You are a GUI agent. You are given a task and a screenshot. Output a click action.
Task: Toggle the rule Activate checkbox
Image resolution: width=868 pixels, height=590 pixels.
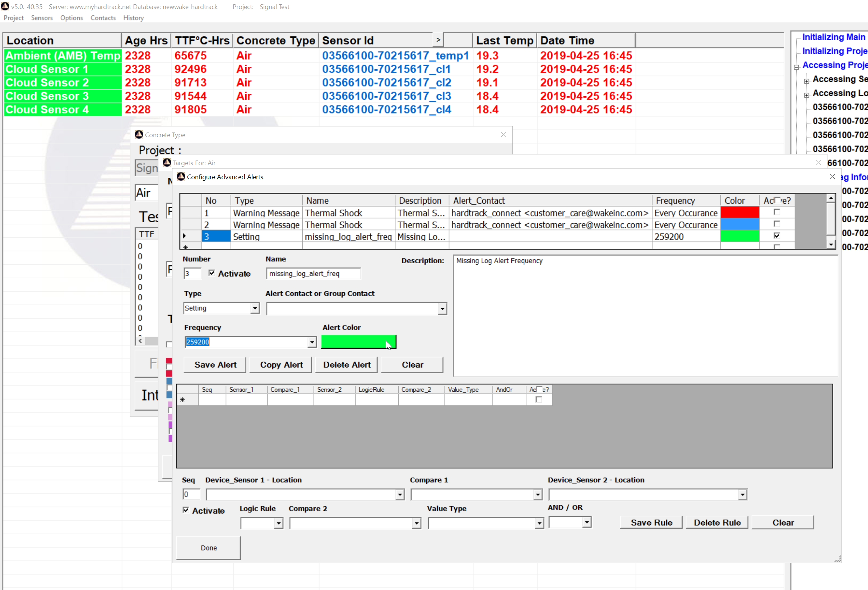pos(186,510)
